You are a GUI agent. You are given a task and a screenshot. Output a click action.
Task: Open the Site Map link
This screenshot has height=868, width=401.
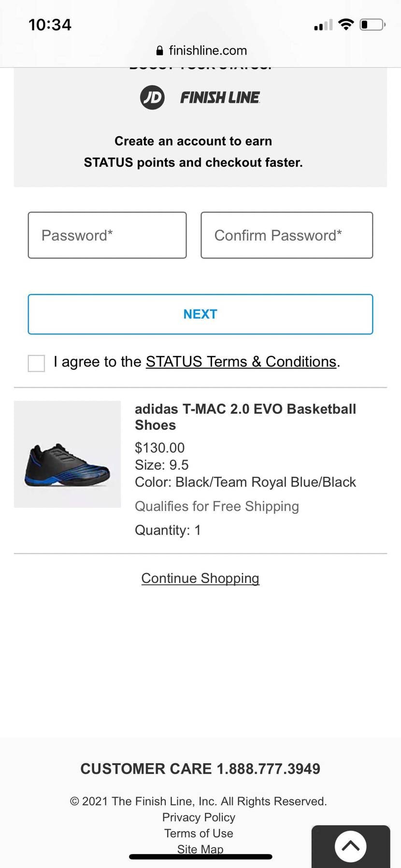coord(200,848)
